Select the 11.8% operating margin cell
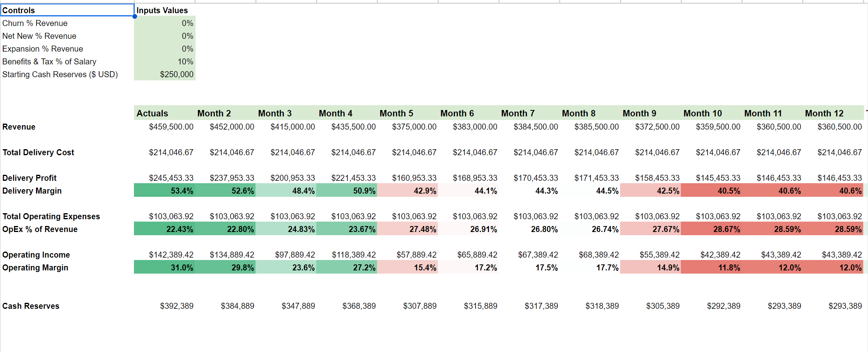This screenshot has width=868, height=352. [712, 268]
